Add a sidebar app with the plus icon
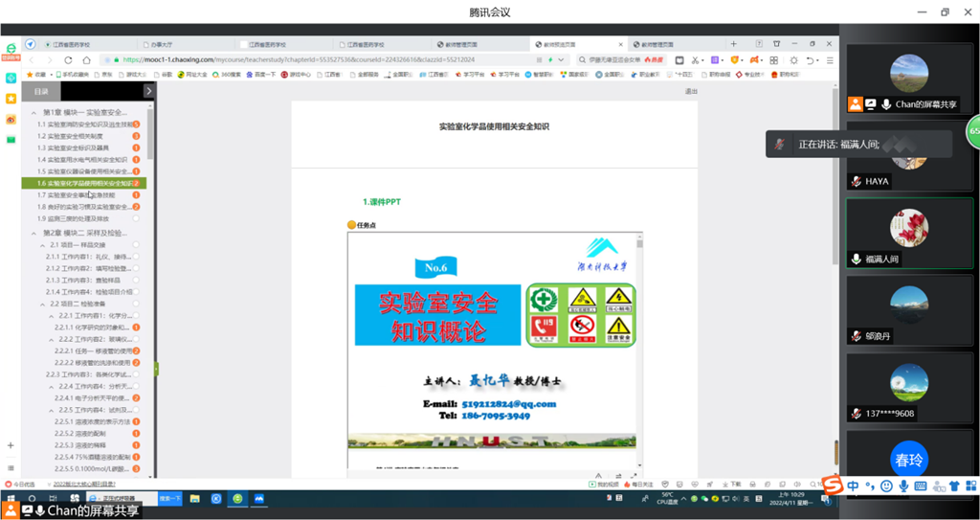 tap(11, 445)
